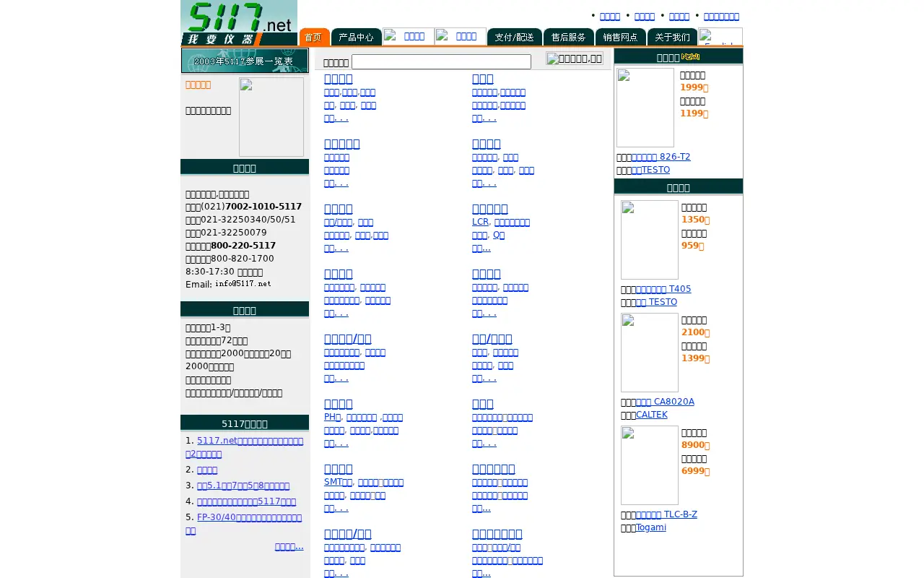Open the image in the left promo box

coord(271,117)
